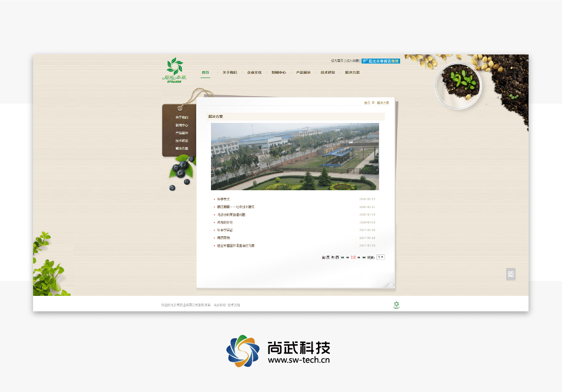
Task: Open 新闻中心 from the brown sidebar tag
Action: [182, 125]
